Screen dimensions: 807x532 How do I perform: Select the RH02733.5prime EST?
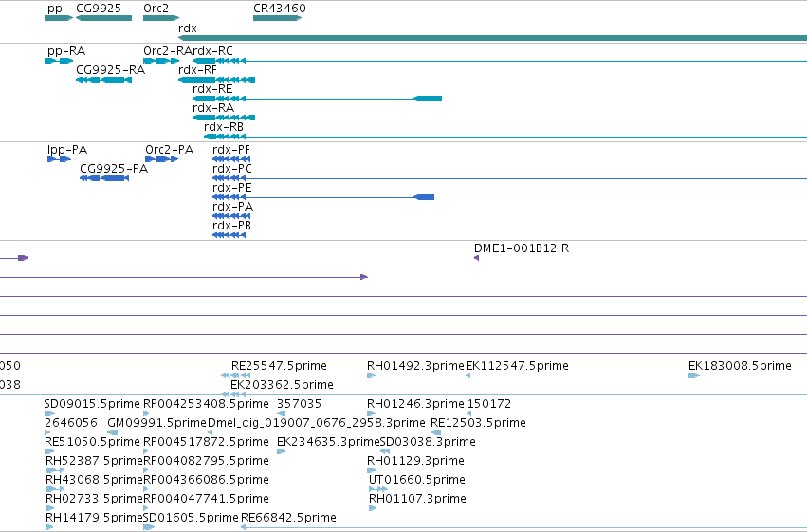point(50,509)
